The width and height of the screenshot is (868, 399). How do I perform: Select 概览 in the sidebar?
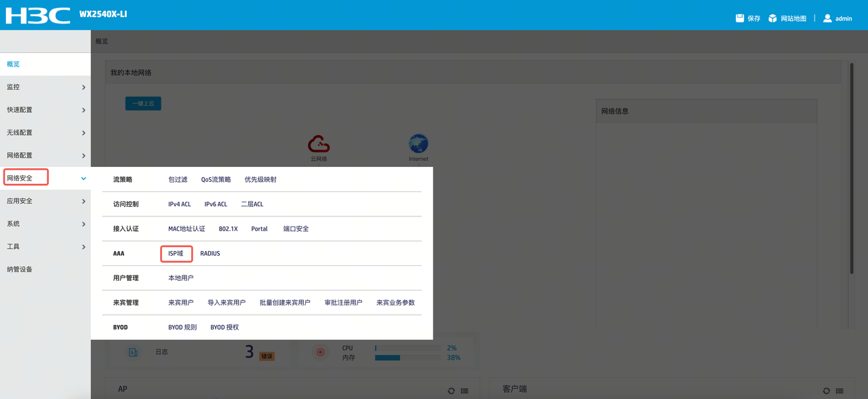(45, 64)
